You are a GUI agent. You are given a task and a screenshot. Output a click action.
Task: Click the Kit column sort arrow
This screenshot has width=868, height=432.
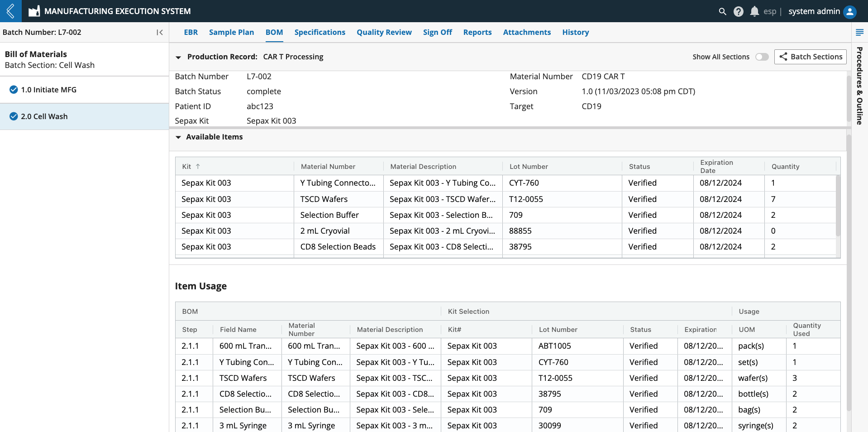(198, 166)
